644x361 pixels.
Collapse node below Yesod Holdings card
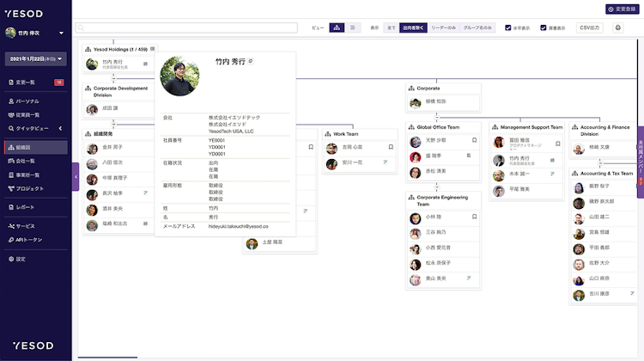pos(113,78)
